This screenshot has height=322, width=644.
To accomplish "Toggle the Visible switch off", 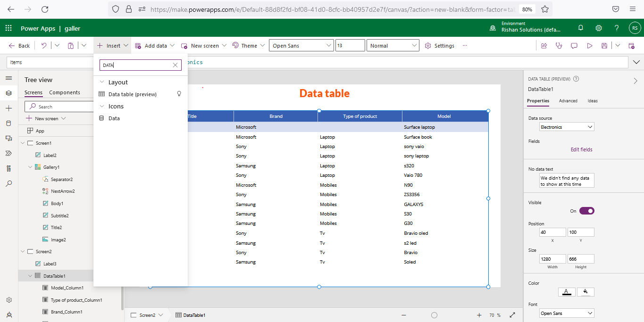I will click(x=586, y=211).
